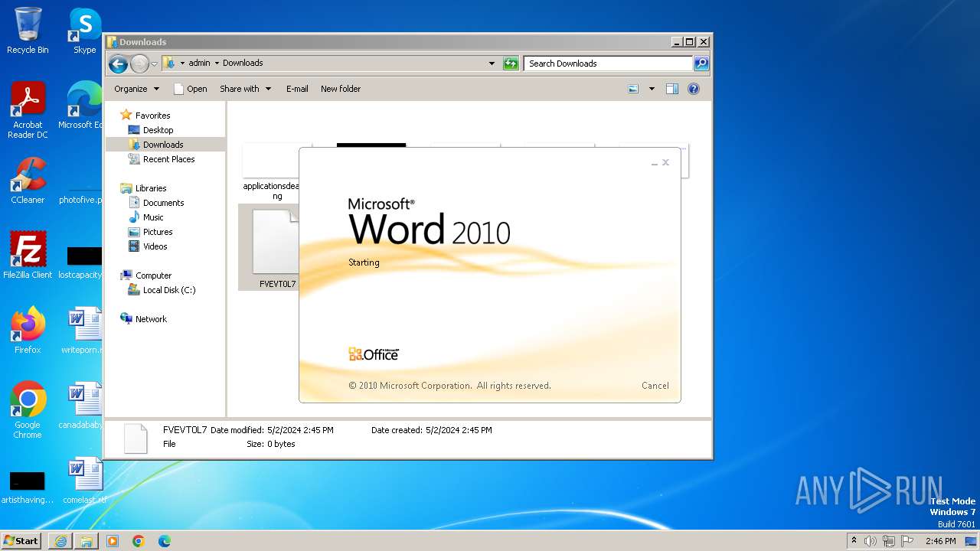Click the Show desktop button
The image size is (980, 551).
click(971, 541)
